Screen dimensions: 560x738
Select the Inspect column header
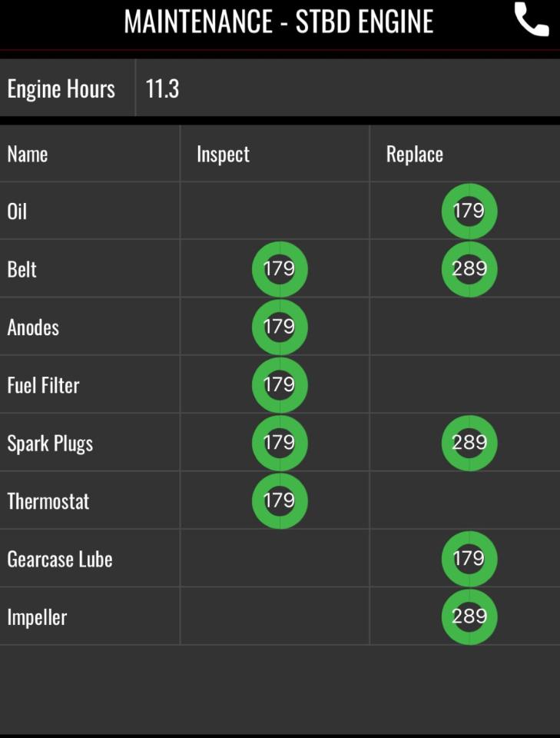(x=223, y=155)
